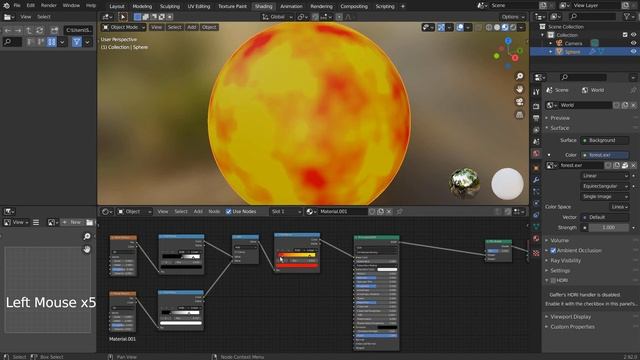Screen dimensions: 640x360
Task: Click the zoom magnifier icon in viewport
Action: (x=520, y=76)
